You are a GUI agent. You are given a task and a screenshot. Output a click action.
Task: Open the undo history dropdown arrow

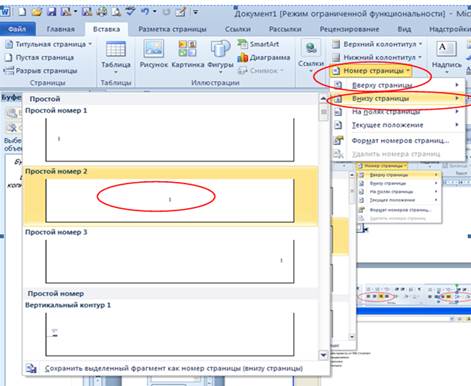(155, 12)
